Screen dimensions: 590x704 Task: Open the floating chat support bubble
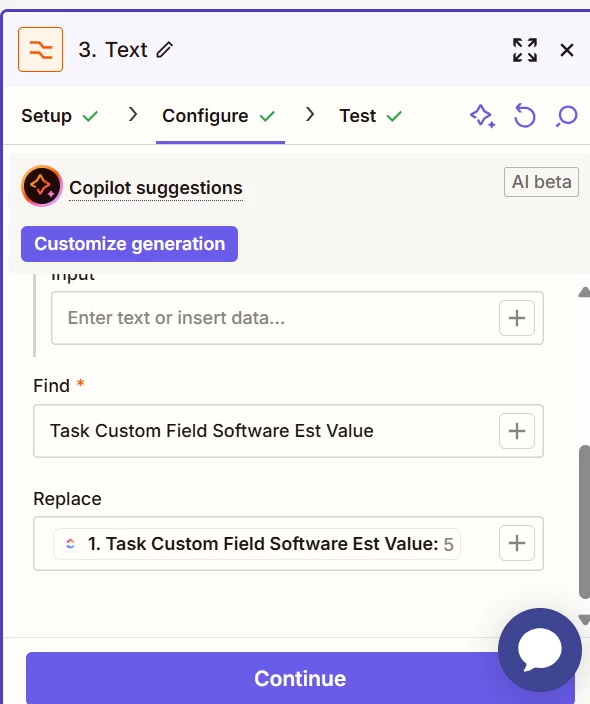pyautogui.click(x=540, y=650)
